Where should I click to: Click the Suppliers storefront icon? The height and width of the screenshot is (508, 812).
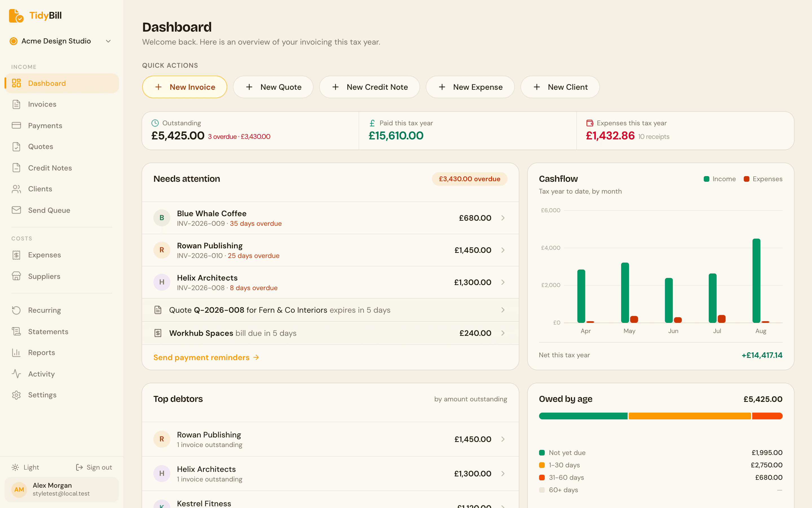coord(16,276)
